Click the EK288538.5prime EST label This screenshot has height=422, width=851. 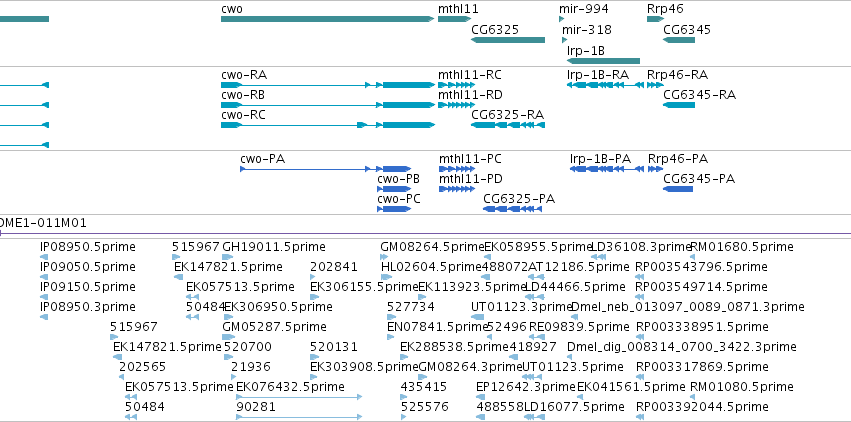point(454,347)
